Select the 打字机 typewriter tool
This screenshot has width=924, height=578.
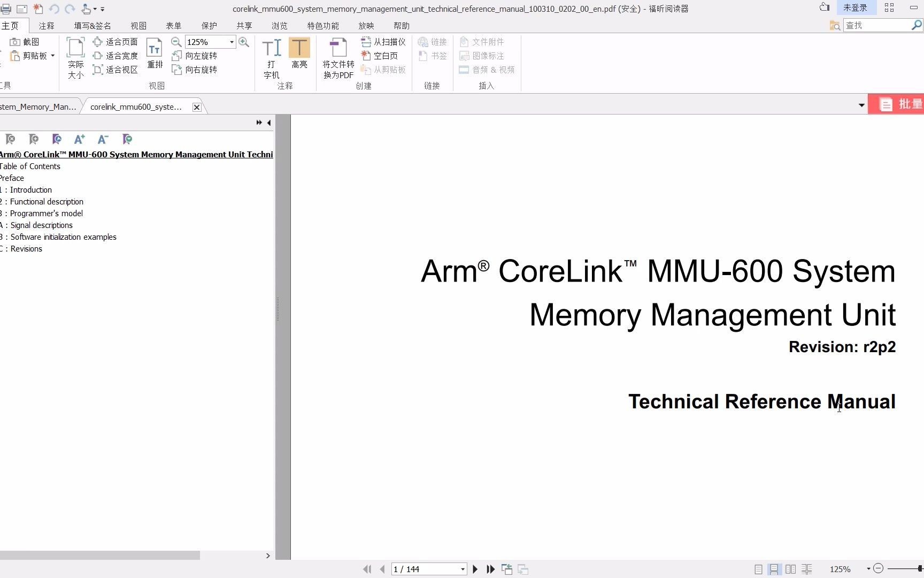click(272, 58)
